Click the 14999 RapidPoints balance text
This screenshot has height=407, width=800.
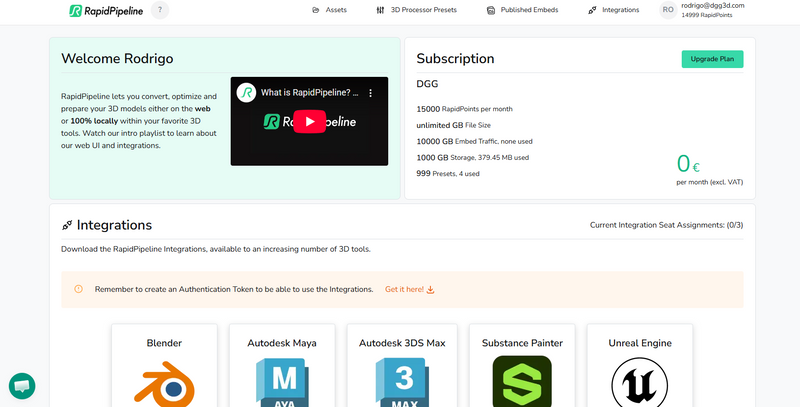pyautogui.click(x=707, y=15)
